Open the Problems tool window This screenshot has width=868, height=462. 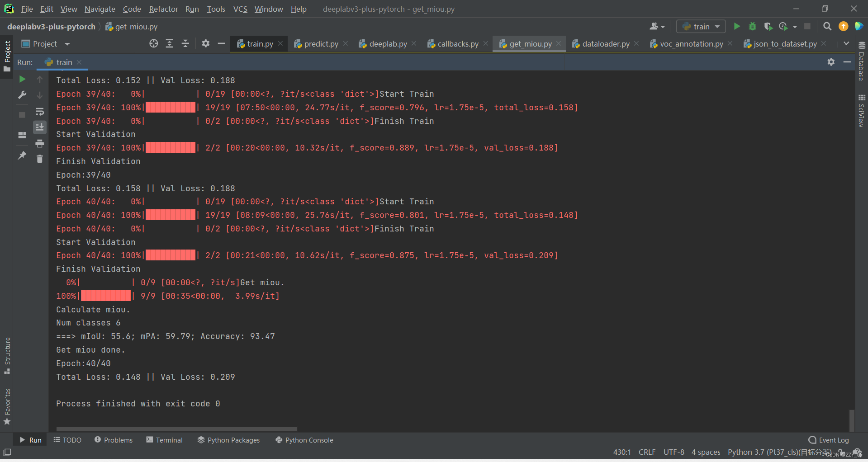click(x=114, y=440)
